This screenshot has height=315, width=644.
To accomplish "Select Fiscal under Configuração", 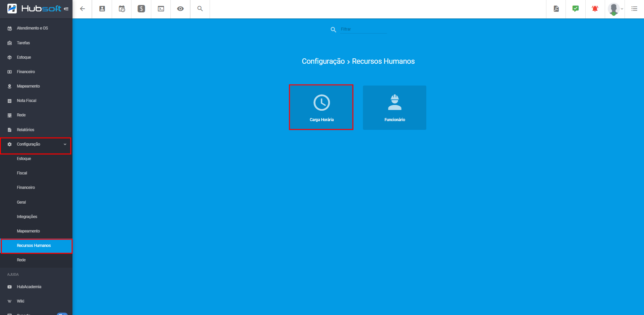I will [x=36, y=173].
